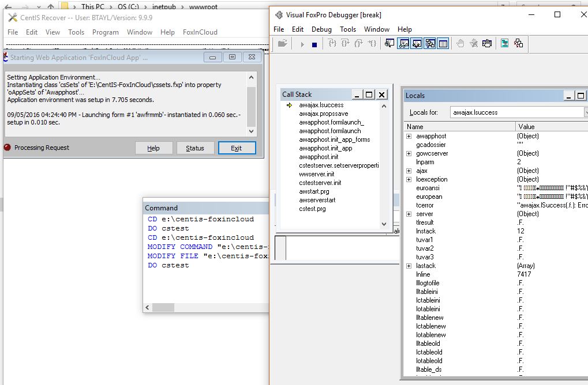The width and height of the screenshot is (588, 385).
Task: Minimize the Locals window
Action: pyautogui.click(x=568, y=96)
